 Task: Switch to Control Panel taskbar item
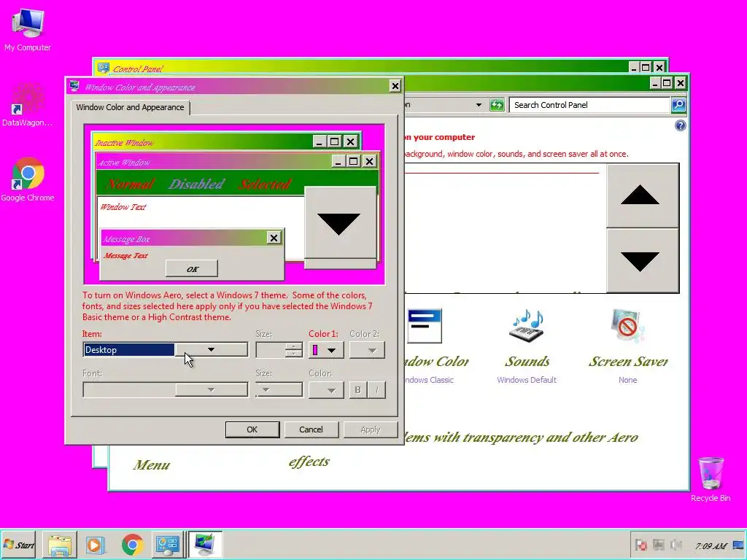coord(168,545)
